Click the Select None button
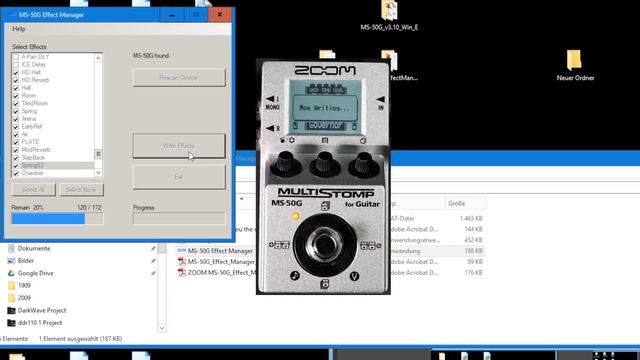 (x=81, y=189)
